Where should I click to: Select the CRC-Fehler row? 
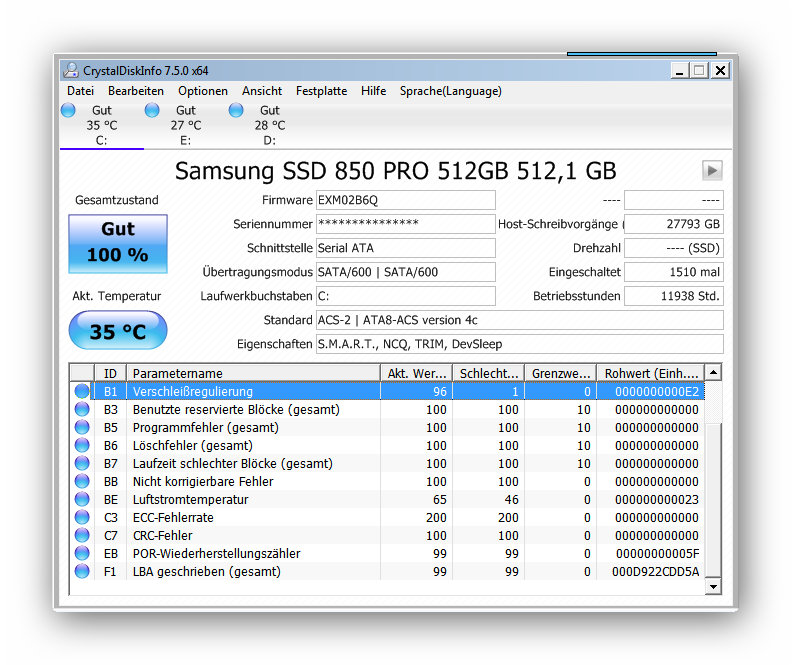pyautogui.click(x=387, y=536)
